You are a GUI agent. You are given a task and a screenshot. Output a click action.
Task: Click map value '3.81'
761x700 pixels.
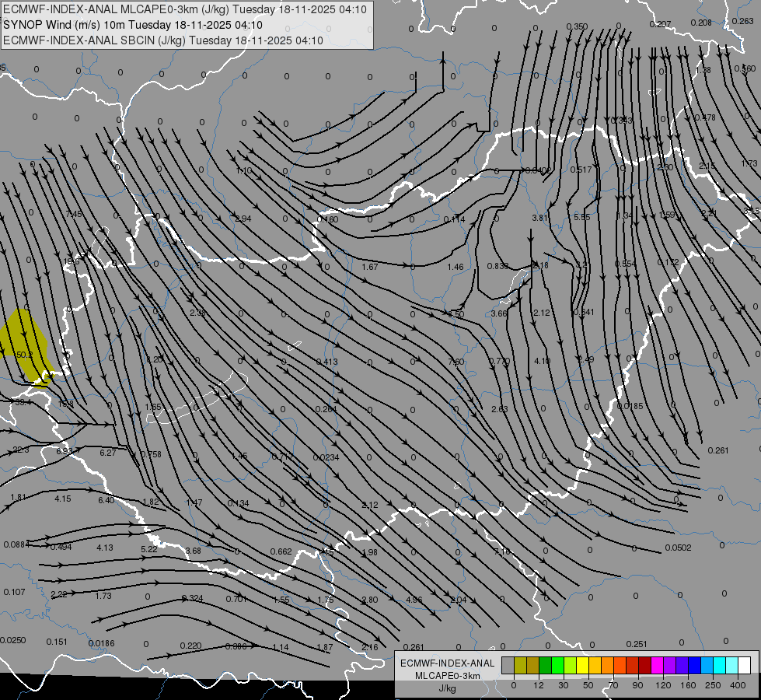click(x=539, y=218)
